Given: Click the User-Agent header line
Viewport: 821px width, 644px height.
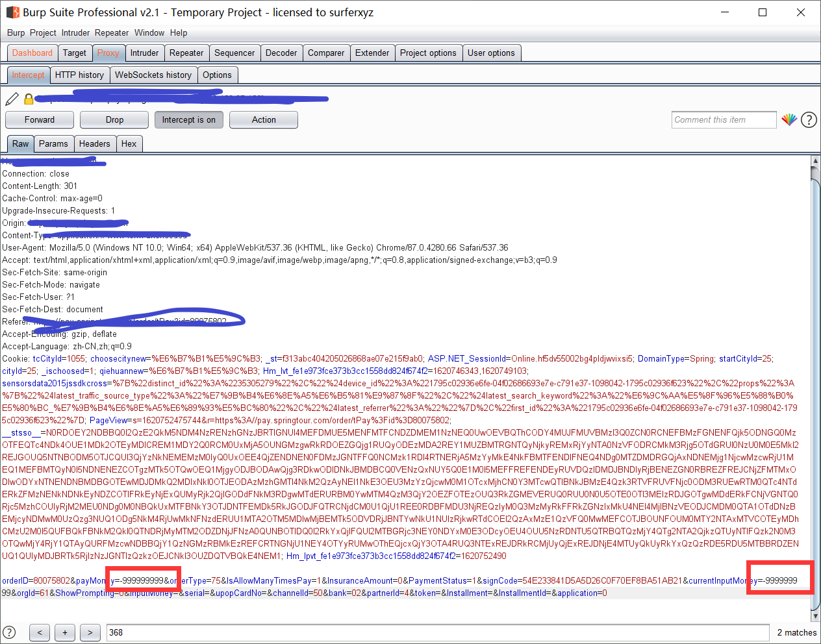Looking at the screenshot, I should (x=255, y=248).
